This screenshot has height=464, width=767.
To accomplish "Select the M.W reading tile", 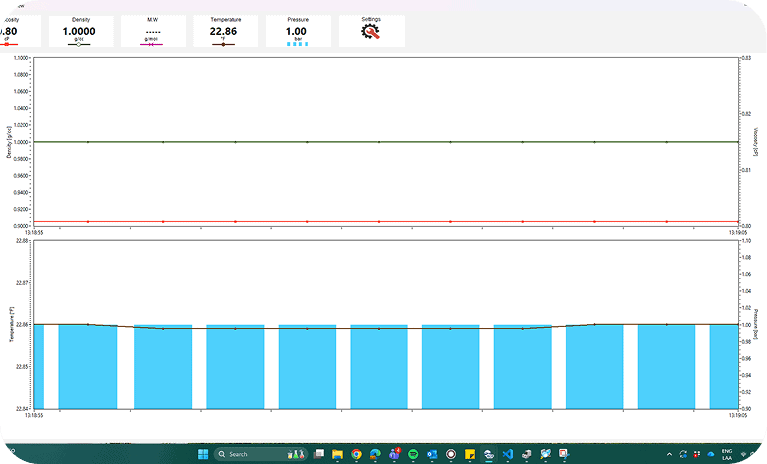I will click(x=152, y=31).
